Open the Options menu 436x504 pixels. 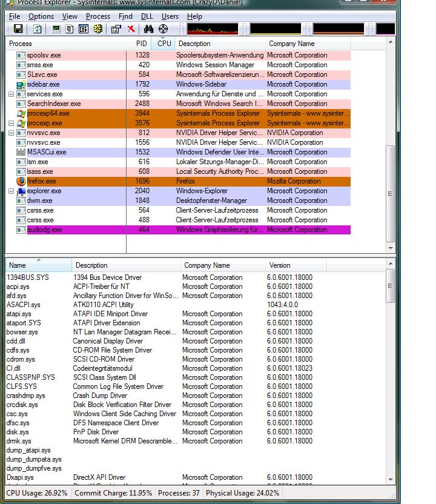pos(41,16)
